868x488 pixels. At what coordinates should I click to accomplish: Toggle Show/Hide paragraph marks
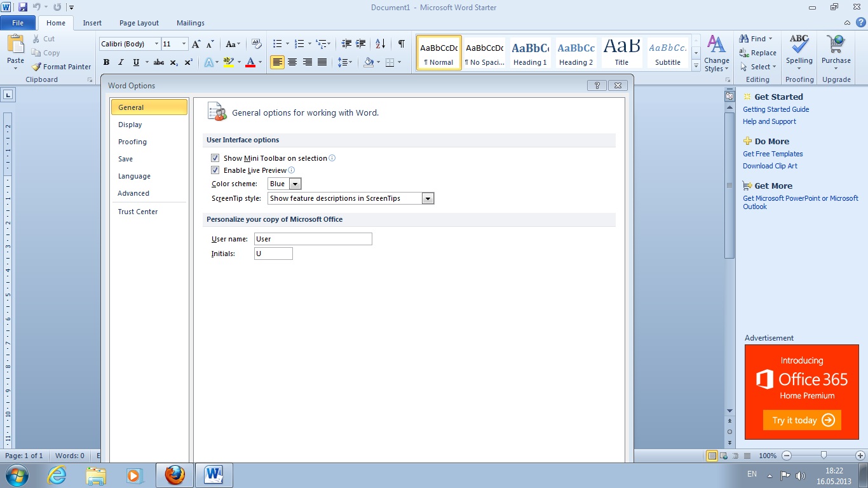(x=401, y=44)
